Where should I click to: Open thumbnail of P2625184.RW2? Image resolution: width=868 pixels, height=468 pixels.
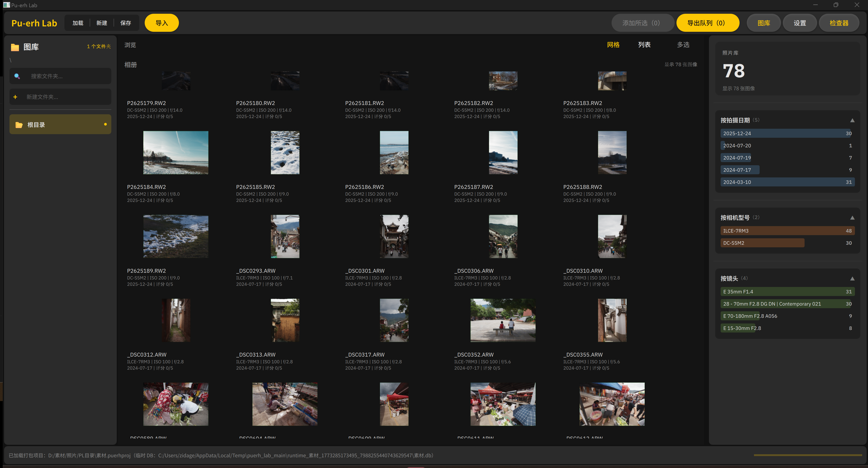[176, 153]
